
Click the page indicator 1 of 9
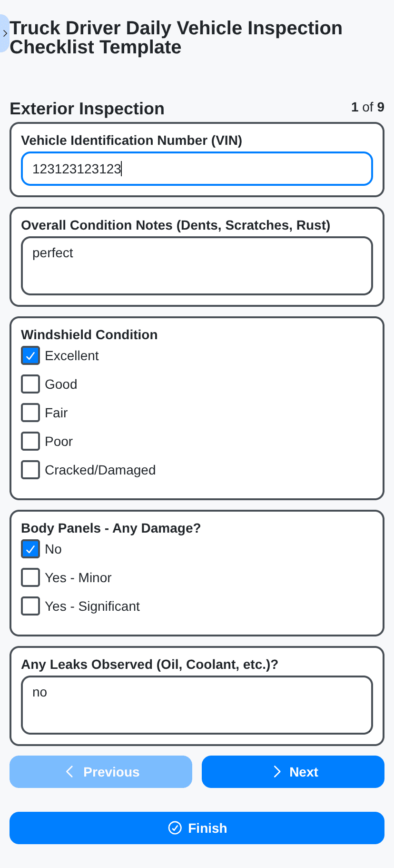pos(367,107)
